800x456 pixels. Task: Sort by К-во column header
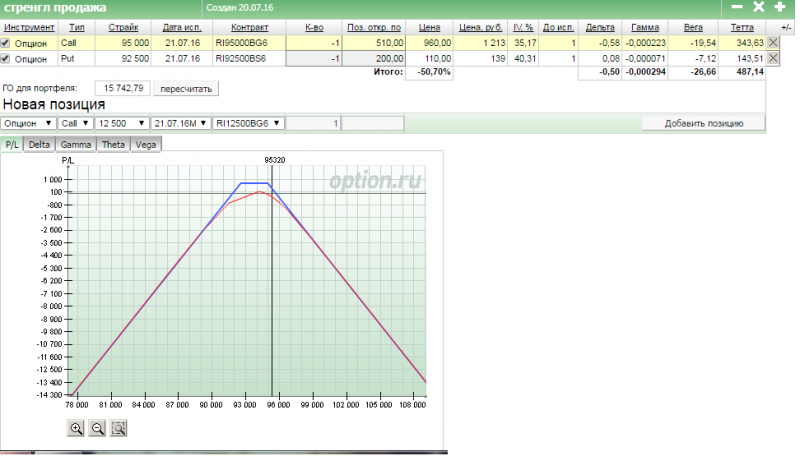click(314, 28)
